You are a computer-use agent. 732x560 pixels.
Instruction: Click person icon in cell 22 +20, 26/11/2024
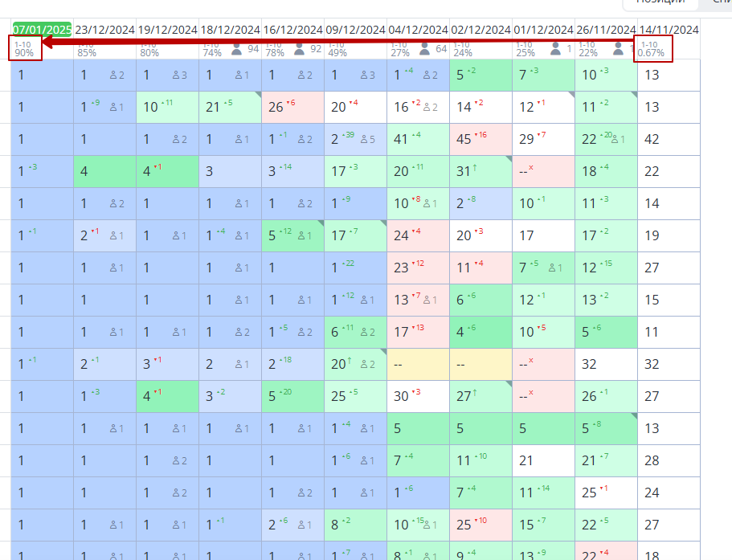[615, 139]
